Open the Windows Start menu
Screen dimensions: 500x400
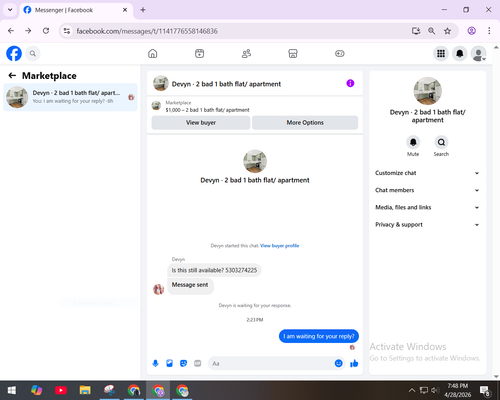12,390
